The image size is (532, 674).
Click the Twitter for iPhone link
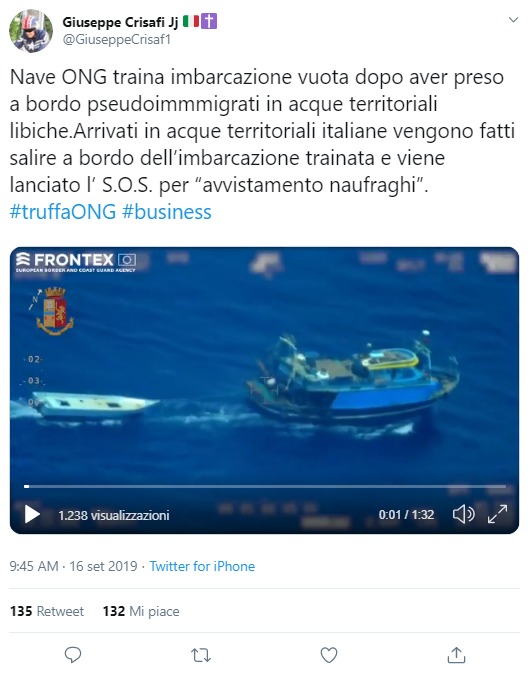tap(202, 566)
